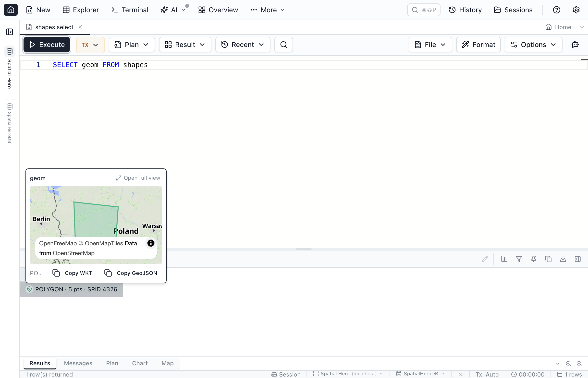Image resolution: width=588 pixels, height=378 pixels.
Task: Switch to the bottom Plan tab
Action: tap(112, 363)
